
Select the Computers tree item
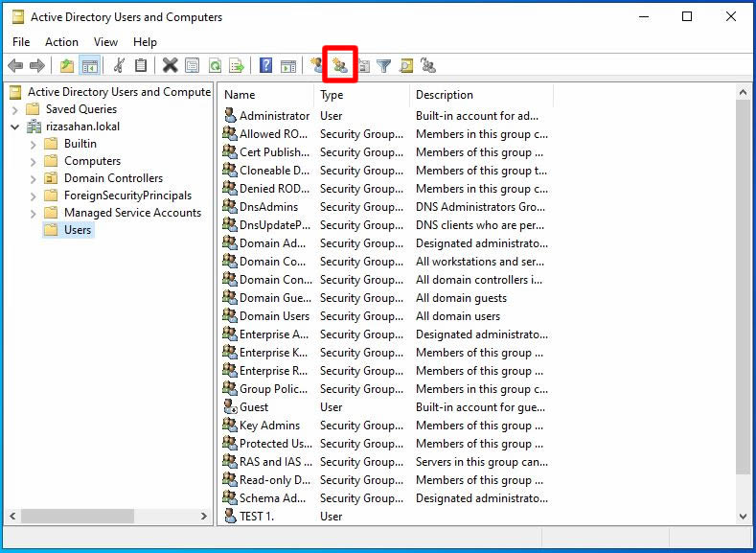tap(92, 162)
